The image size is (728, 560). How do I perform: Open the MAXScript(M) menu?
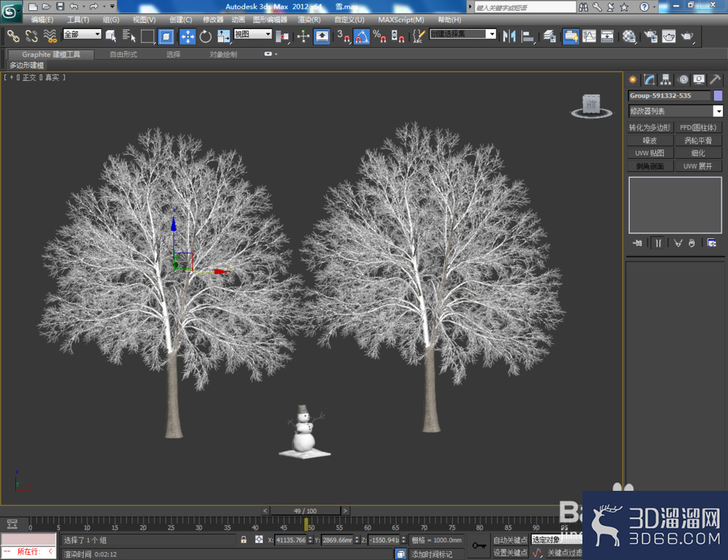(401, 20)
